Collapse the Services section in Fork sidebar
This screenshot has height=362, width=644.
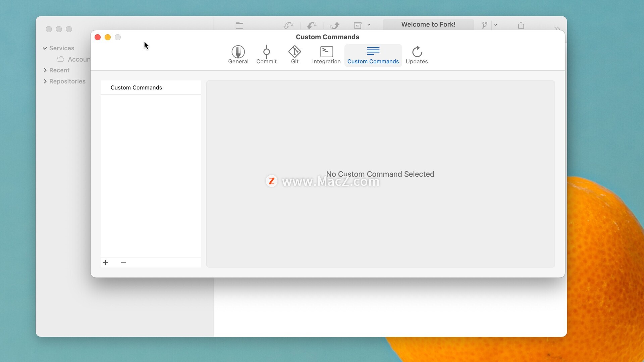pyautogui.click(x=45, y=48)
